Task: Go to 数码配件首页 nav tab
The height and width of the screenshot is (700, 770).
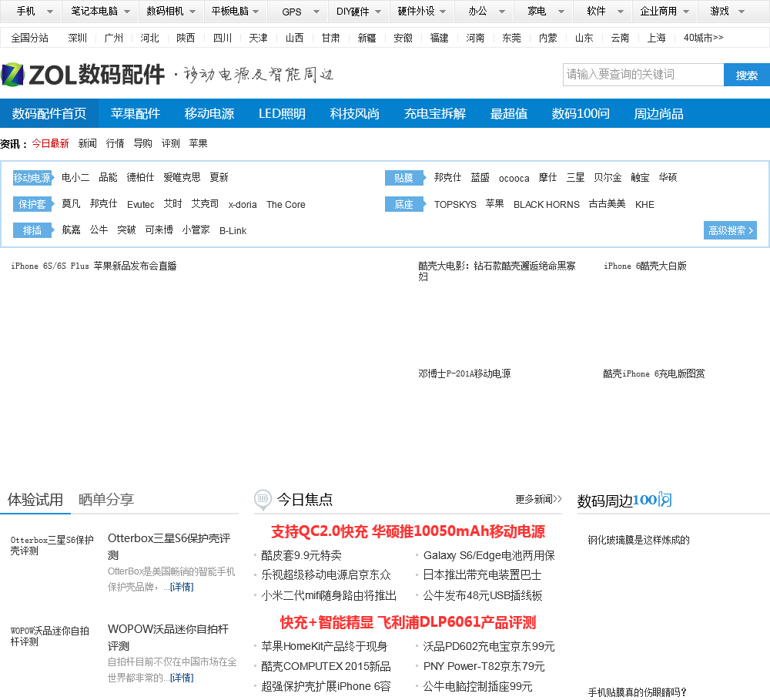Action: tap(49, 113)
